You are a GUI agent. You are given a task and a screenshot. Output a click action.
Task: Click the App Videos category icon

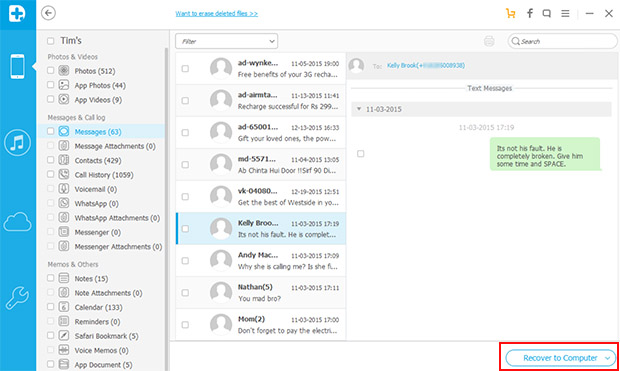[x=64, y=99]
